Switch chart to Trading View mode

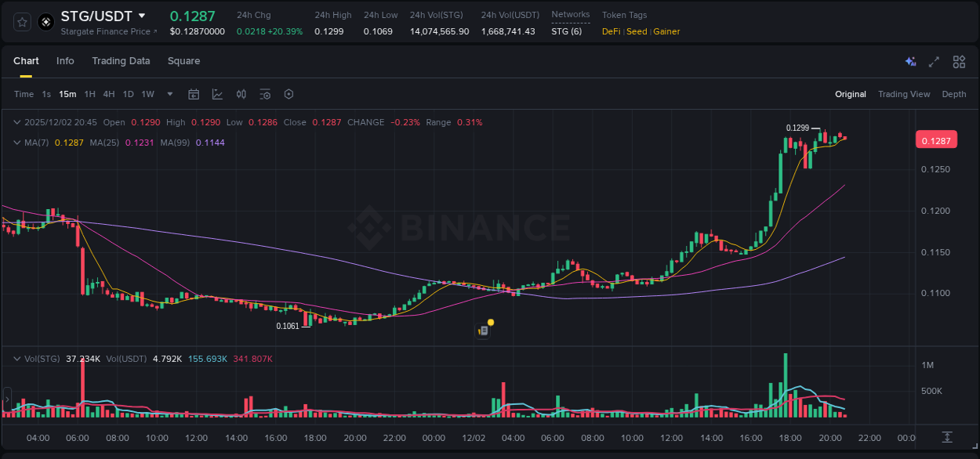904,94
